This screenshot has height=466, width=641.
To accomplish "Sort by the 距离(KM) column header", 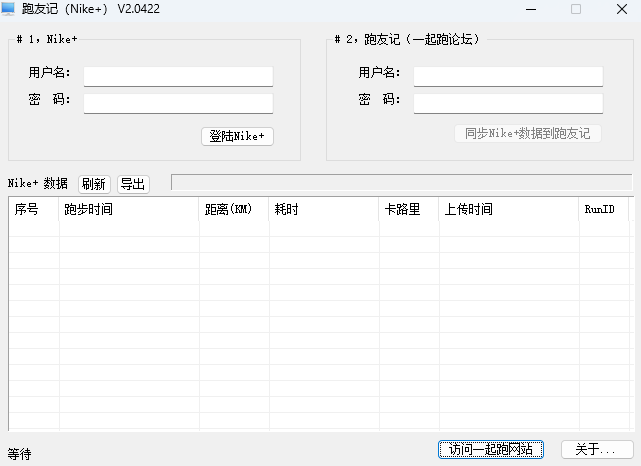I will tap(234, 209).
